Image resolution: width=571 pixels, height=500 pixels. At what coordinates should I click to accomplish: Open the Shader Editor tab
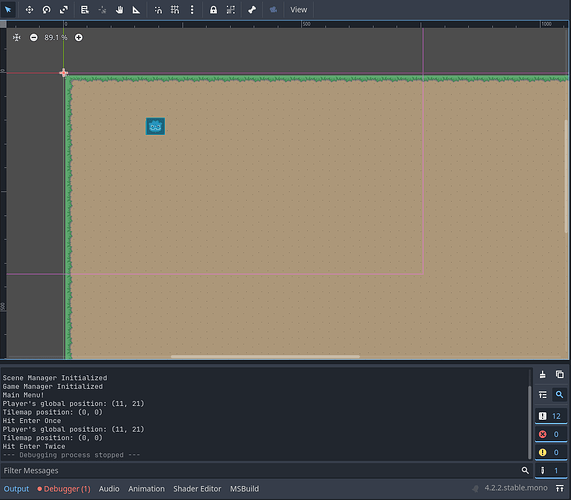[x=197, y=489]
